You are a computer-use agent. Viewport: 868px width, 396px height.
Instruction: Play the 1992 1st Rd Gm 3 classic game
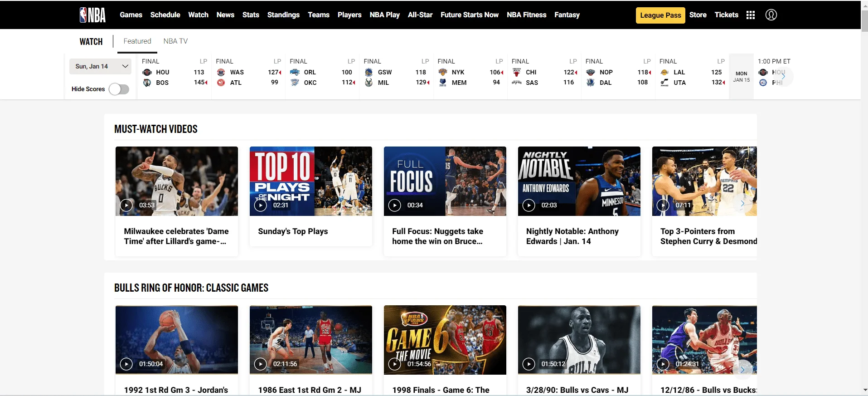[x=126, y=364]
